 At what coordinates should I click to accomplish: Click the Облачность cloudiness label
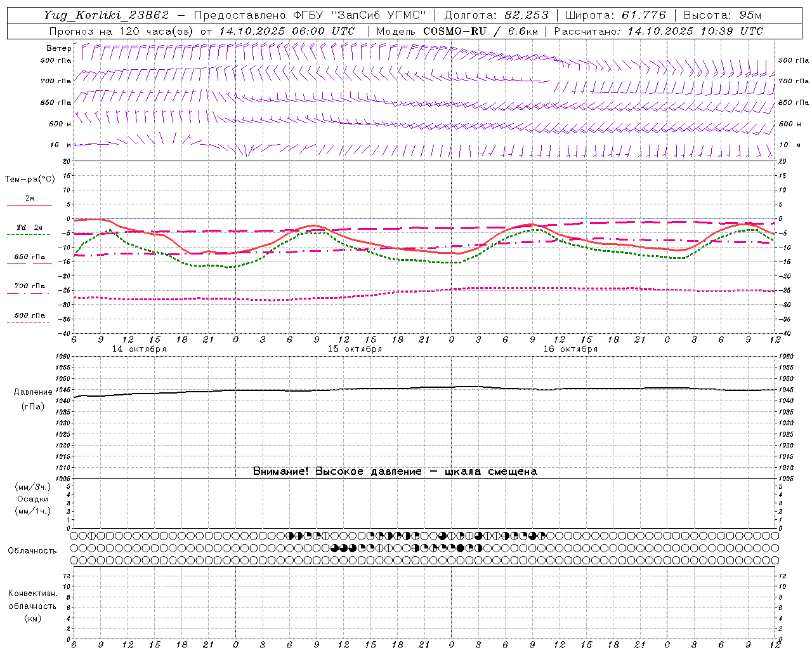(32, 551)
